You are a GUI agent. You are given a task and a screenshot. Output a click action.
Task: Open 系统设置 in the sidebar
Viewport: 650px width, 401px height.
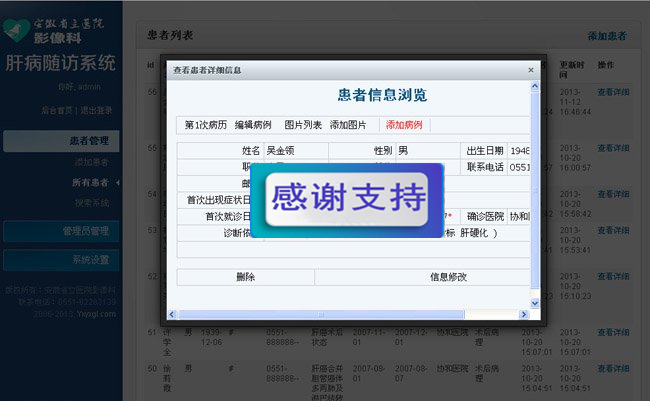(x=61, y=260)
